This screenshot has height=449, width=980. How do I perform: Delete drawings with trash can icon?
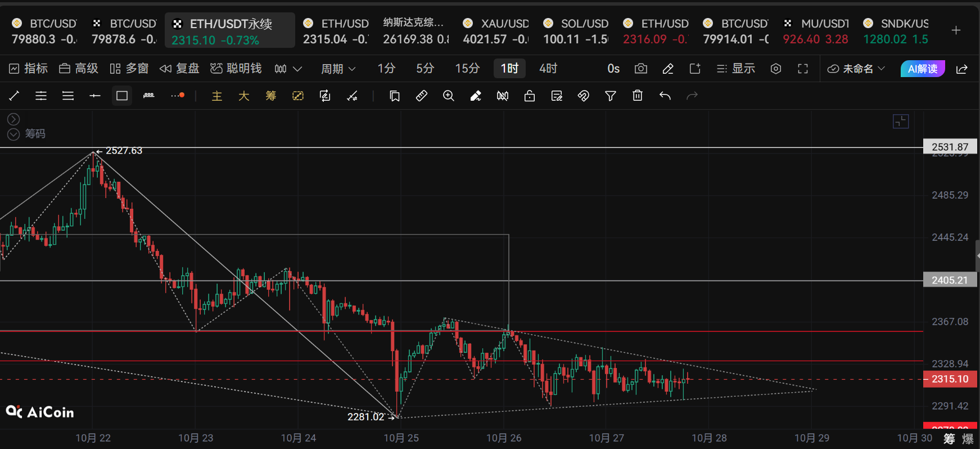pos(638,96)
